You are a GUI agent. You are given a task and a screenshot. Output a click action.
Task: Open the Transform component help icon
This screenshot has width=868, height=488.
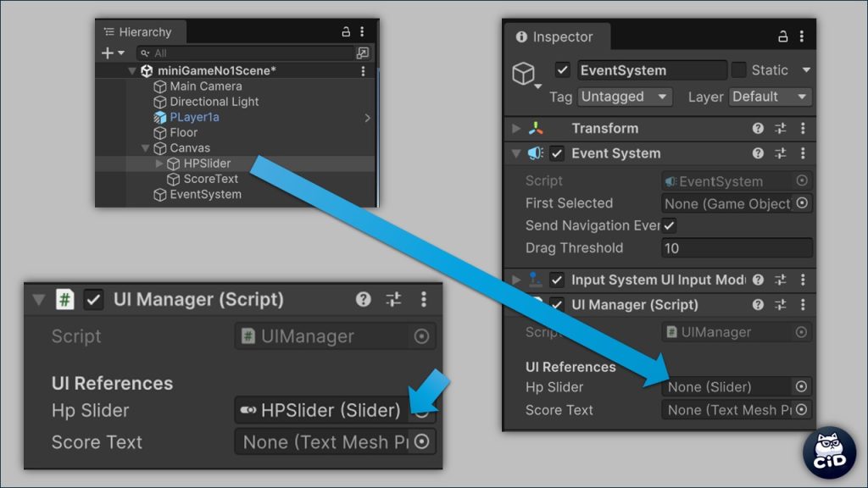(x=758, y=129)
